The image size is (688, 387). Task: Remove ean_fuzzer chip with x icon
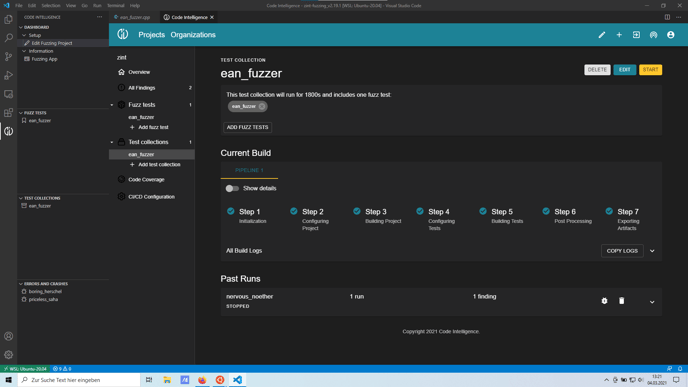click(262, 106)
